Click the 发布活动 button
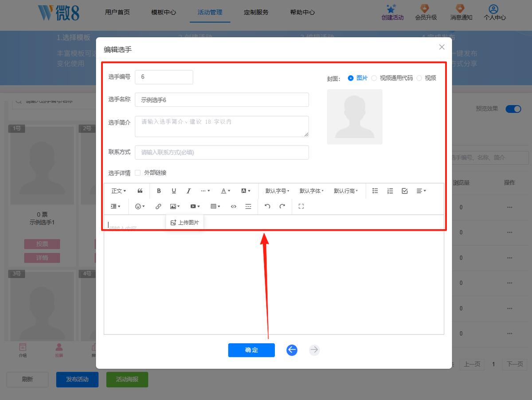 tap(77, 380)
